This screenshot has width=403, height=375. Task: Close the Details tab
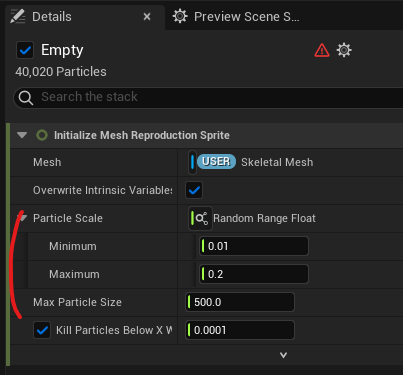(147, 17)
